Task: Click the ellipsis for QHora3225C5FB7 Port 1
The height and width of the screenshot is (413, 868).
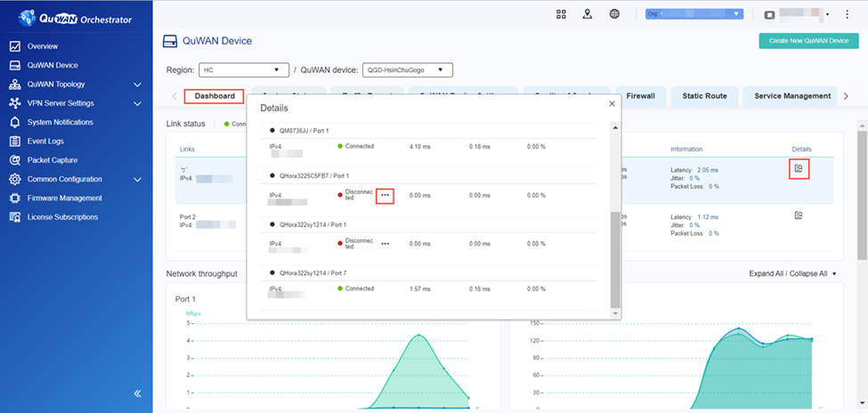Action: click(385, 196)
